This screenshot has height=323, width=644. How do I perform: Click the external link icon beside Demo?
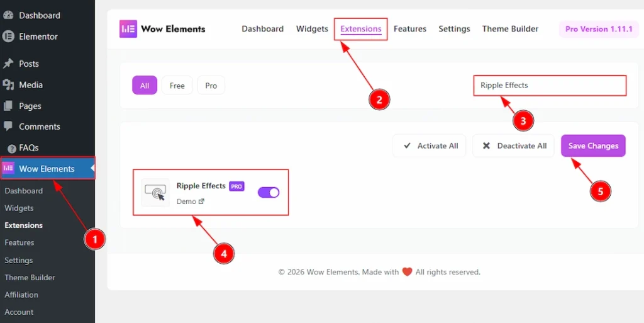pos(201,201)
